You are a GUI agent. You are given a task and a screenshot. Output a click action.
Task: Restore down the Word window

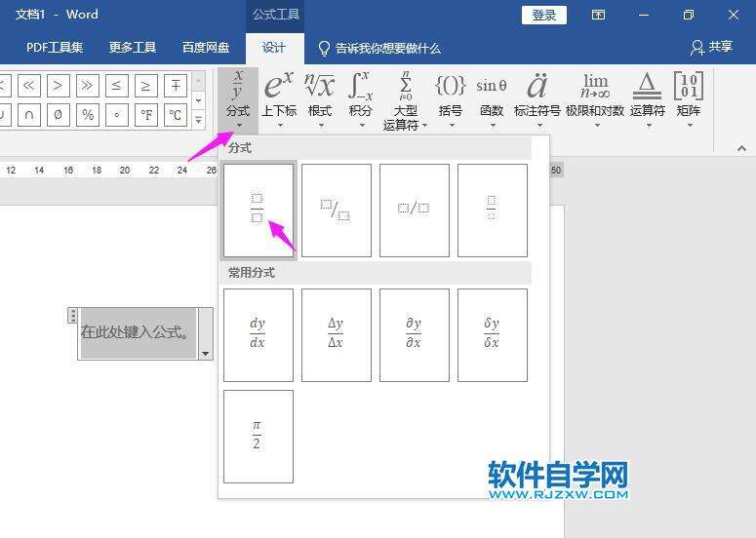coord(689,15)
